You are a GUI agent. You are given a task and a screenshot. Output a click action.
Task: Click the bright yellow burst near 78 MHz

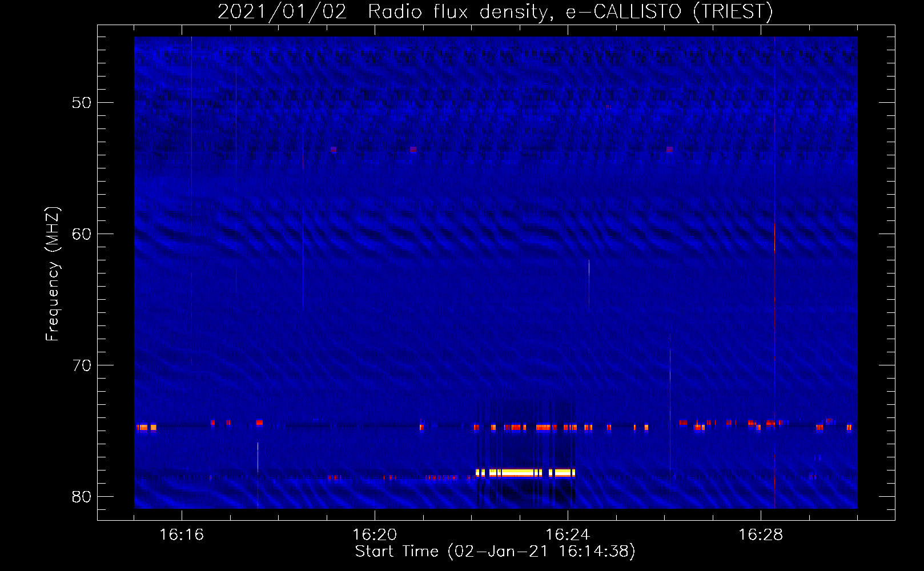525,473
